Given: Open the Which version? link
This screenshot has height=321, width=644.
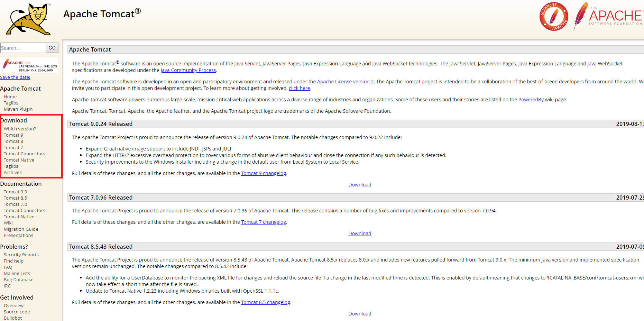Looking at the screenshot, I should (x=20, y=129).
